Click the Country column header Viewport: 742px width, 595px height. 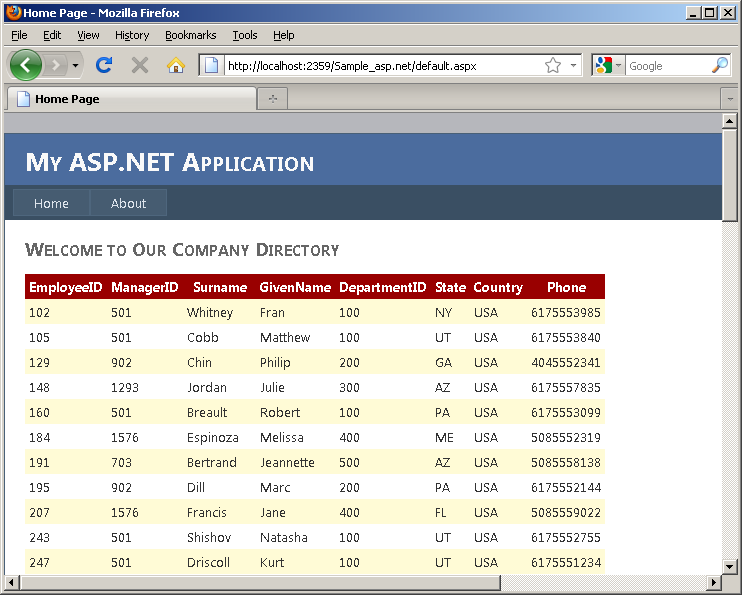498,287
